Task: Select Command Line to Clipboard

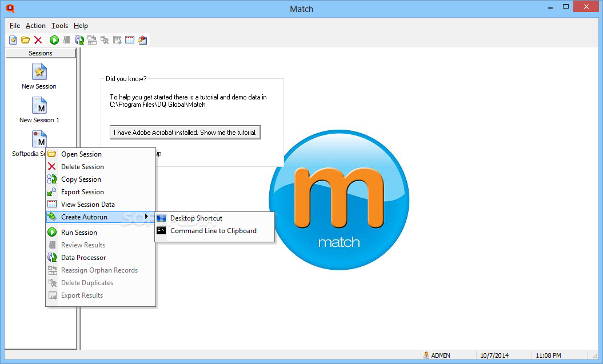Action: pos(214,231)
